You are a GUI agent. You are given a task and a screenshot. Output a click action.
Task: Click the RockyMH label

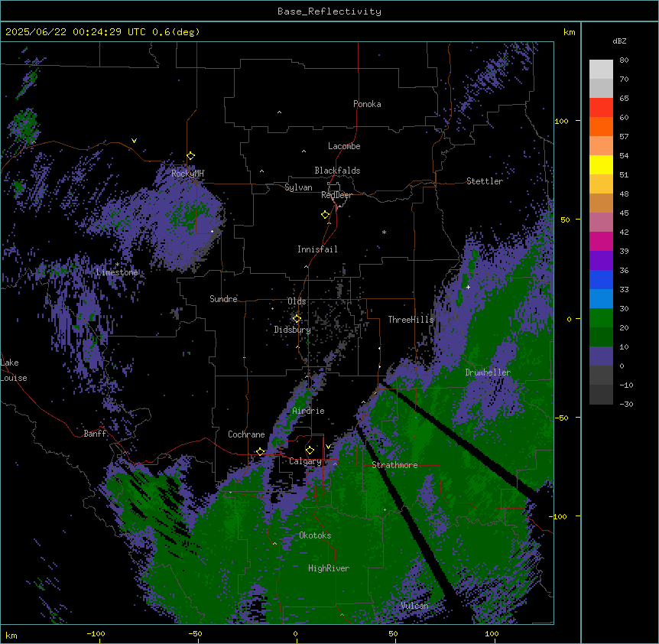tap(187, 174)
